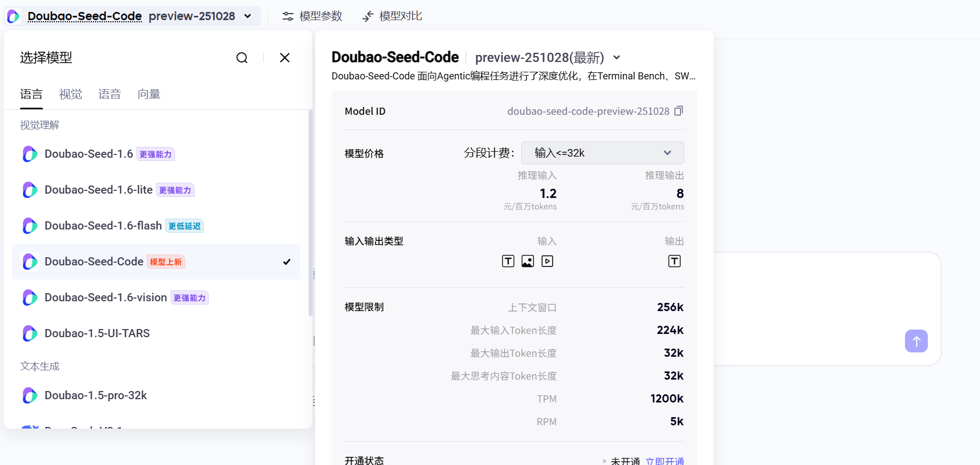The image size is (980, 465).
Task: Click the 立即开通 link
Action: point(665,461)
